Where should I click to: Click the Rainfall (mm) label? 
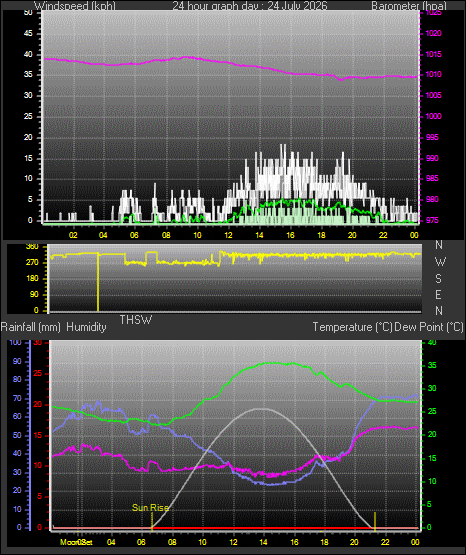(x=31, y=327)
